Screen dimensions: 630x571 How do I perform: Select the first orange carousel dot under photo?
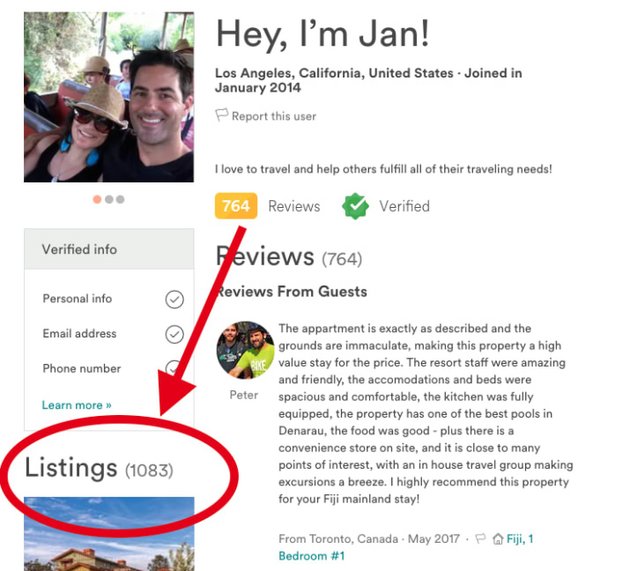point(97,199)
